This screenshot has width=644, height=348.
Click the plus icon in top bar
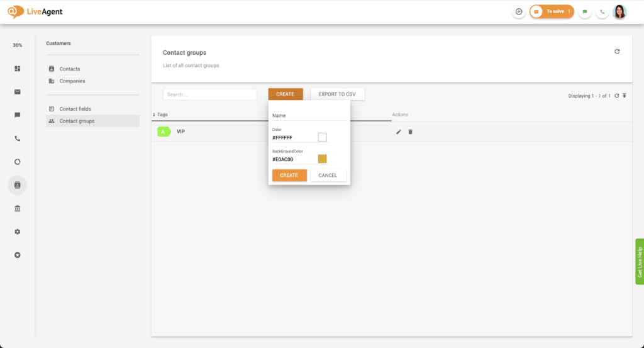pyautogui.click(x=519, y=11)
